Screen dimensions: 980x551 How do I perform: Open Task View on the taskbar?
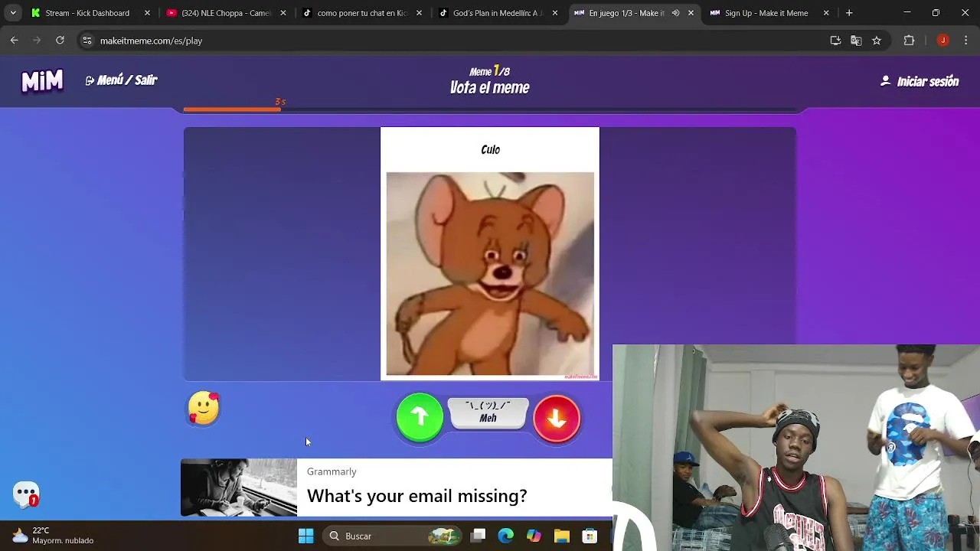478,536
